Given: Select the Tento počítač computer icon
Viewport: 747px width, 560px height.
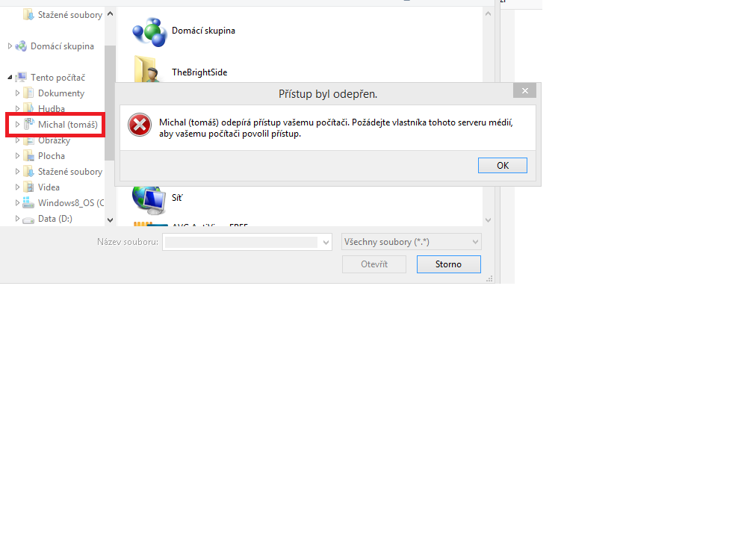Looking at the screenshot, I should [x=21, y=77].
